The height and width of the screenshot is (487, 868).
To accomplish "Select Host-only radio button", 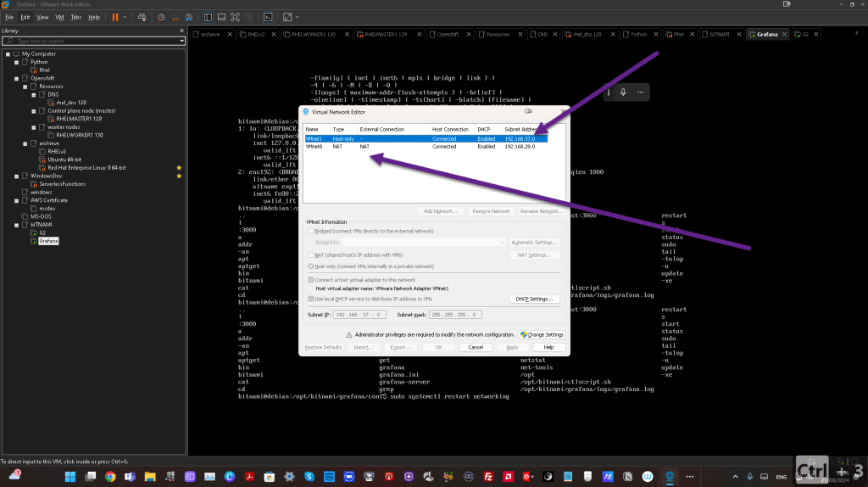I will pos(311,266).
